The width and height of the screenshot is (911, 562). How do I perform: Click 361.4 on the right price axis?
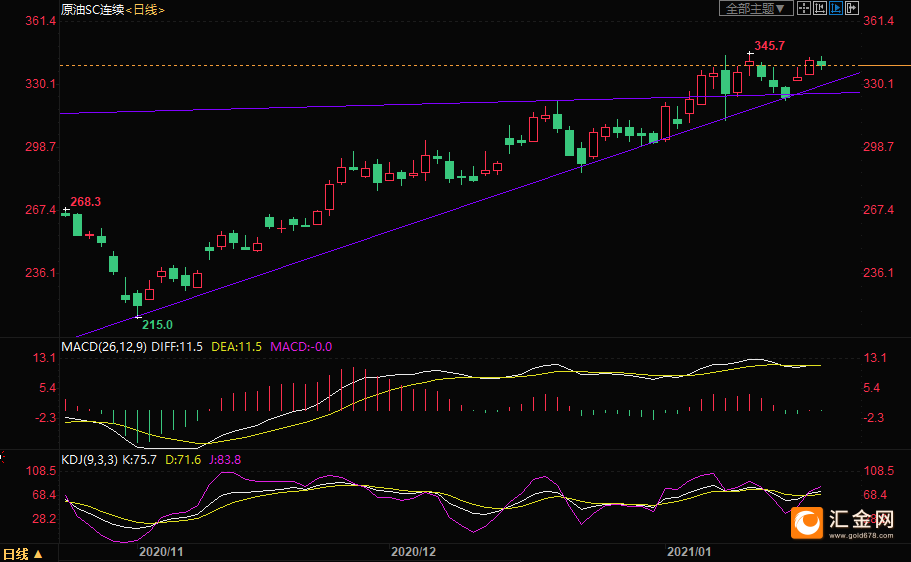pos(878,21)
